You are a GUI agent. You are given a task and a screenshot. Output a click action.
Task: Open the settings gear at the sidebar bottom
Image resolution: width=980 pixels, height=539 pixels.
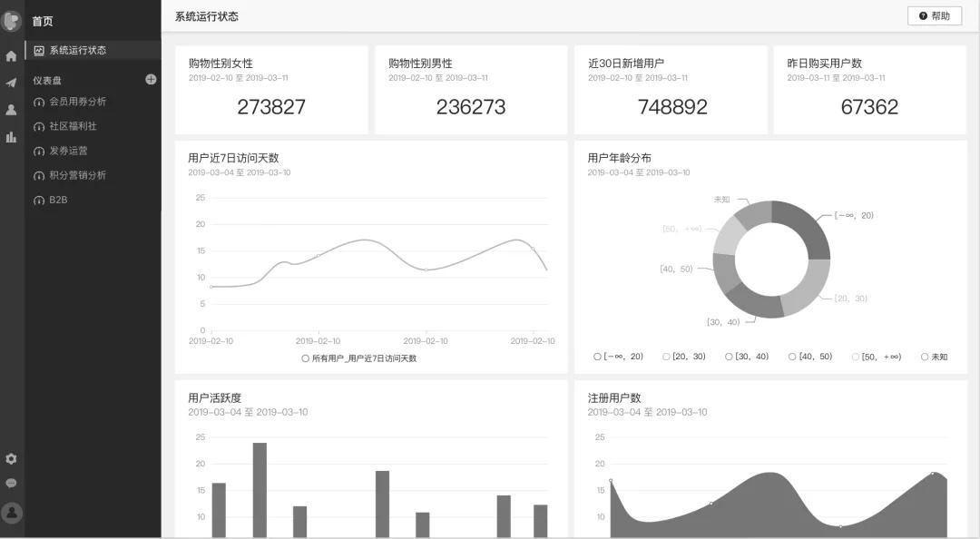tap(10, 459)
